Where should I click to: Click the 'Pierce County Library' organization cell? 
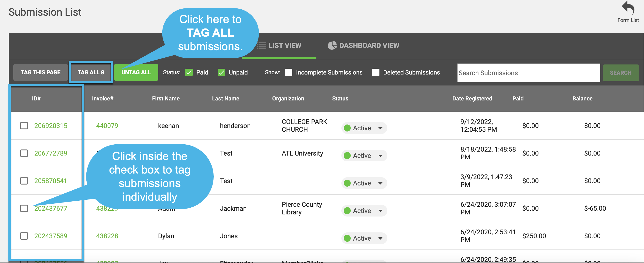(x=302, y=208)
